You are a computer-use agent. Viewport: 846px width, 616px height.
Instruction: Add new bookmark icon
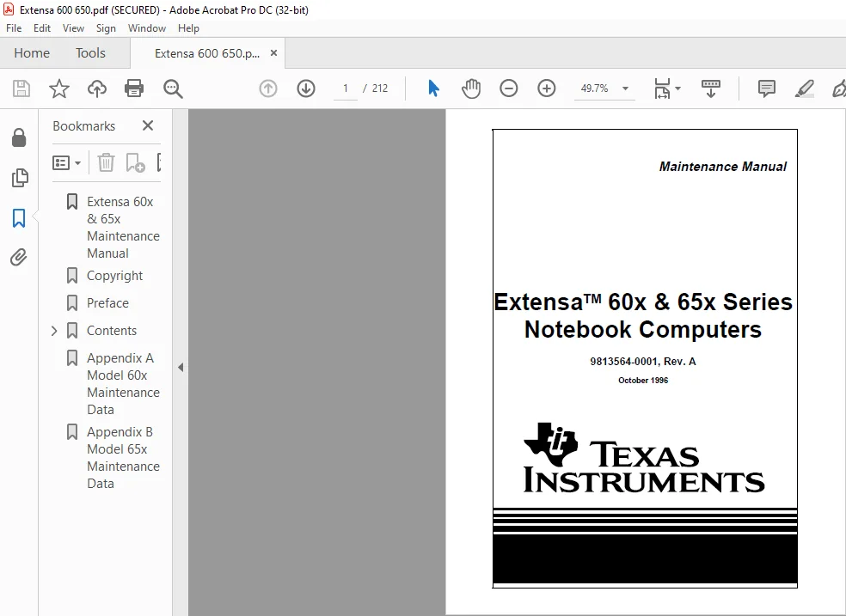point(135,162)
